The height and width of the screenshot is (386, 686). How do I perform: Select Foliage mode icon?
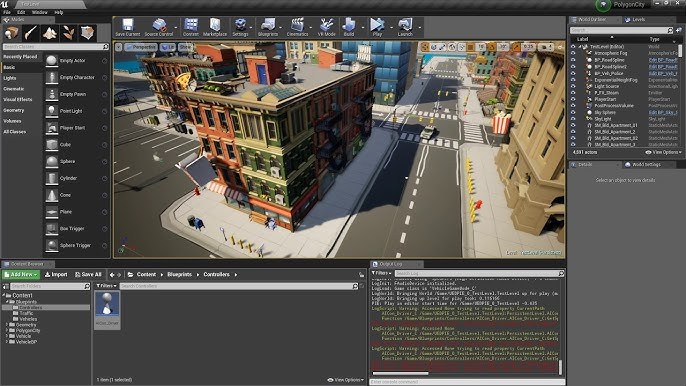[x=68, y=33]
